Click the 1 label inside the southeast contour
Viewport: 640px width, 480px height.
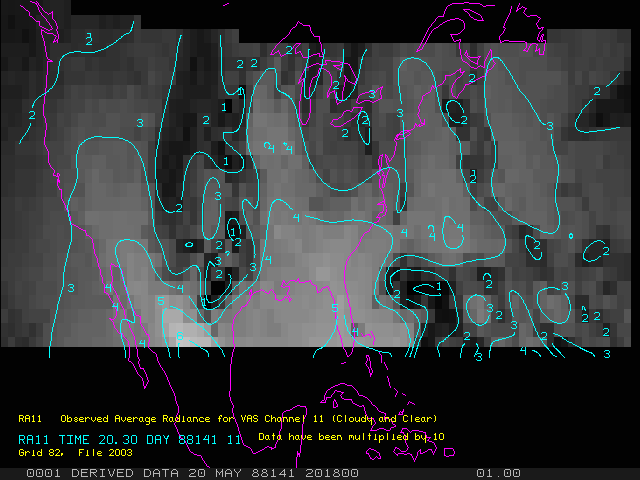pos(439,286)
